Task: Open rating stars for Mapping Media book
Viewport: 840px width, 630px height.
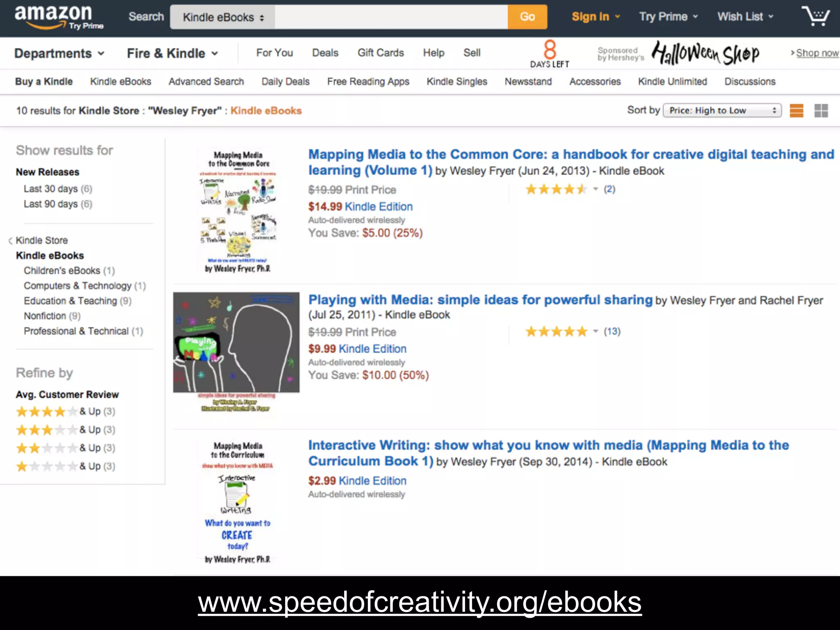Action: 556,189
